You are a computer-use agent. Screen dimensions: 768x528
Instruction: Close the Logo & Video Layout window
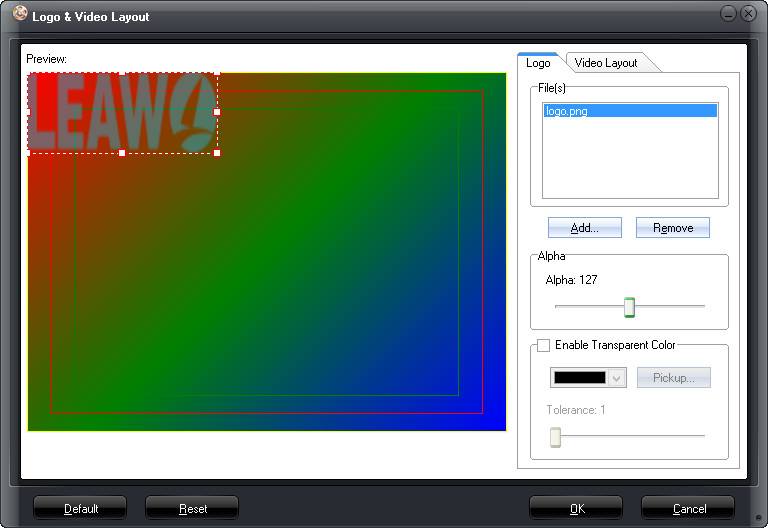[x=748, y=14]
